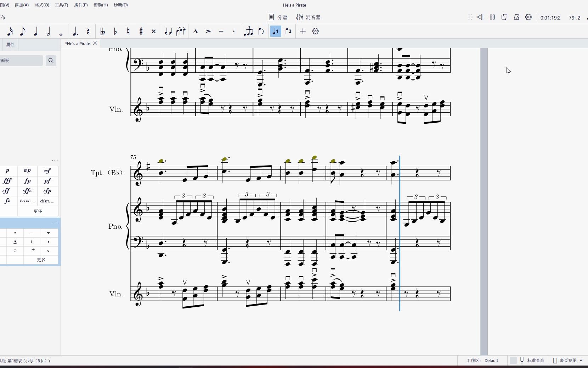Flip note direction
The width and height of the screenshot is (588, 368).
pyautogui.click(x=261, y=31)
